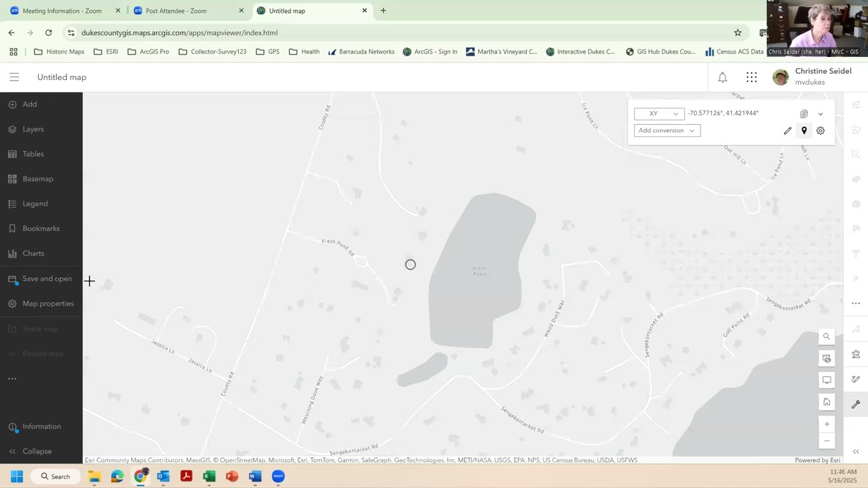Image resolution: width=868 pixels, height=488 pixels.
Task: Bookmark this page with the star
Action: [738, 33]
